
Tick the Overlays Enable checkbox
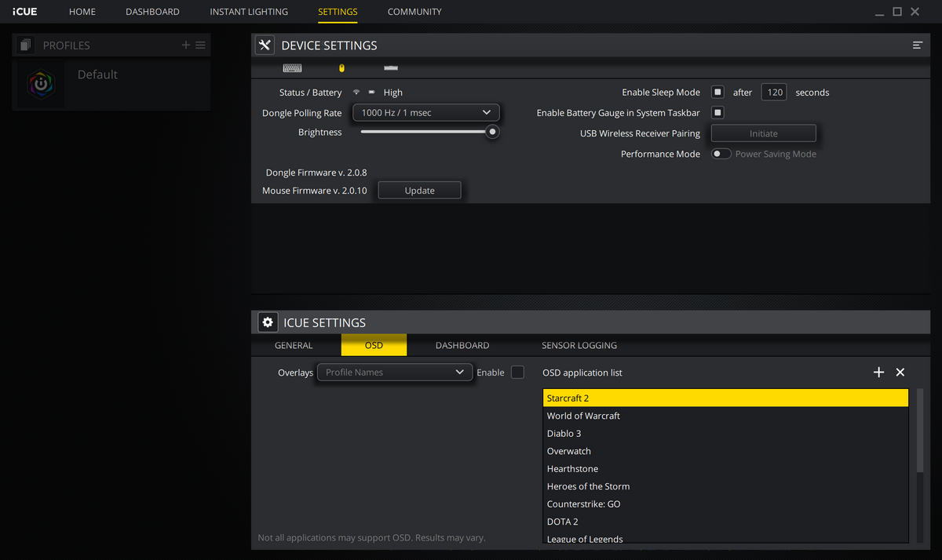pyautogui.click(x=517, y=372)
